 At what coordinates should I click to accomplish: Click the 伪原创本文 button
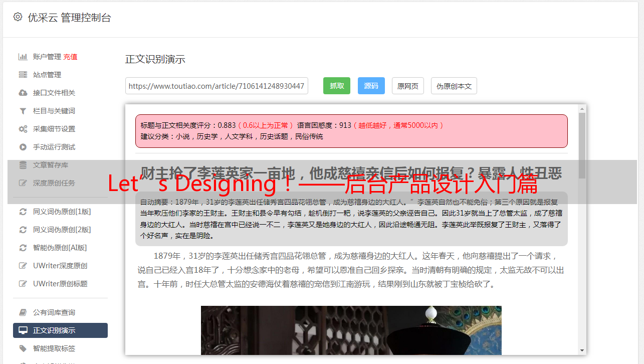click(x=454, y=86)
